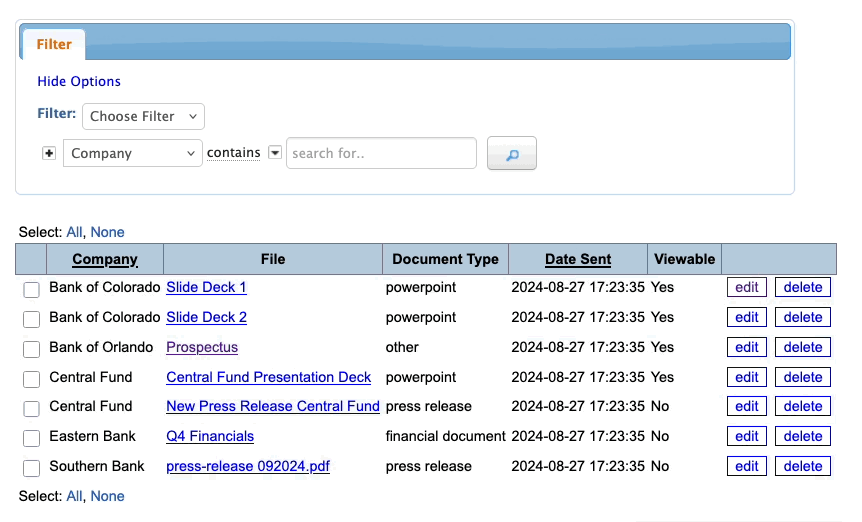Click the magnifier search icon button
The height and width of the screenshot is (522, 862).
[x=511, y=154]
